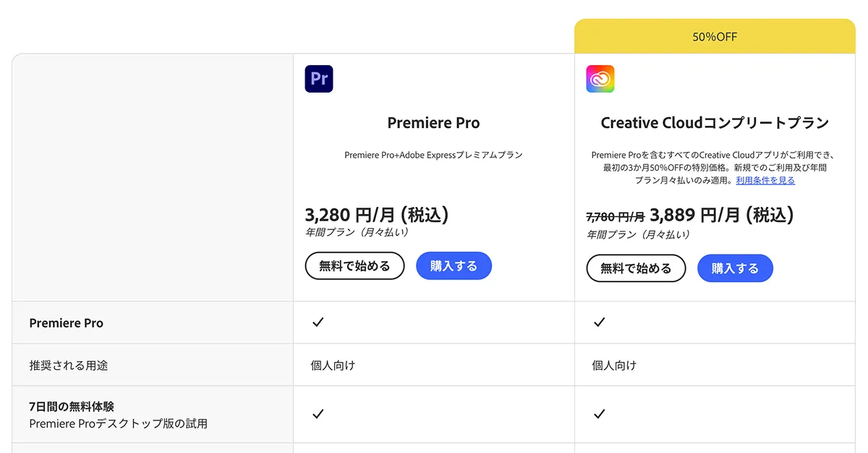Viewport: 868px width, 453px height.
Task: Select the Premiere Pro plan heading
Action: point(433,123)
